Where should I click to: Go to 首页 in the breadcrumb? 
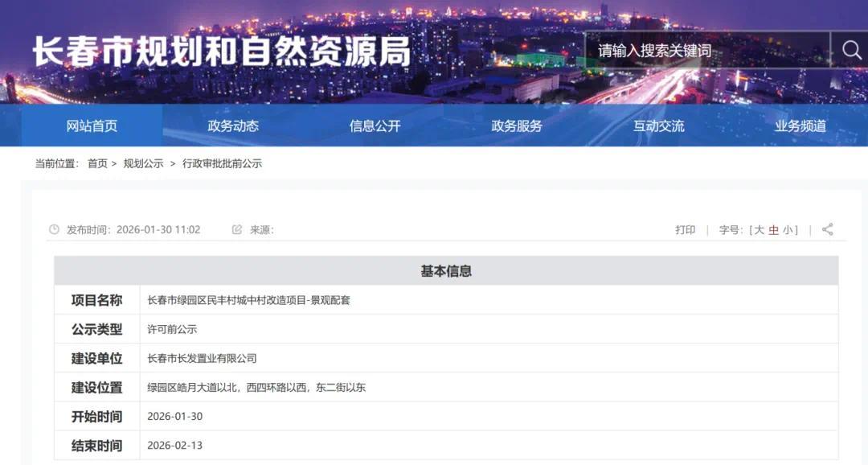click(97, 163)
